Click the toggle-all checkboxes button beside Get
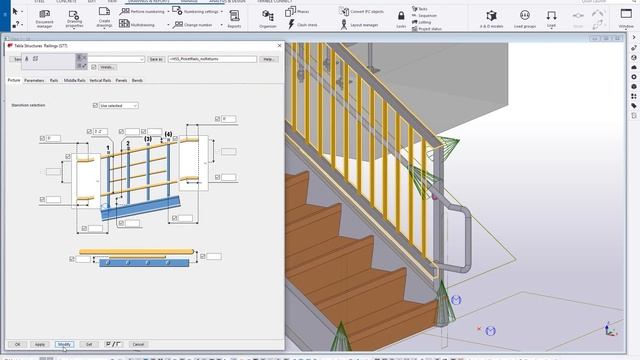This screenshot has width=640, height=360. click(x=113, y=344)
